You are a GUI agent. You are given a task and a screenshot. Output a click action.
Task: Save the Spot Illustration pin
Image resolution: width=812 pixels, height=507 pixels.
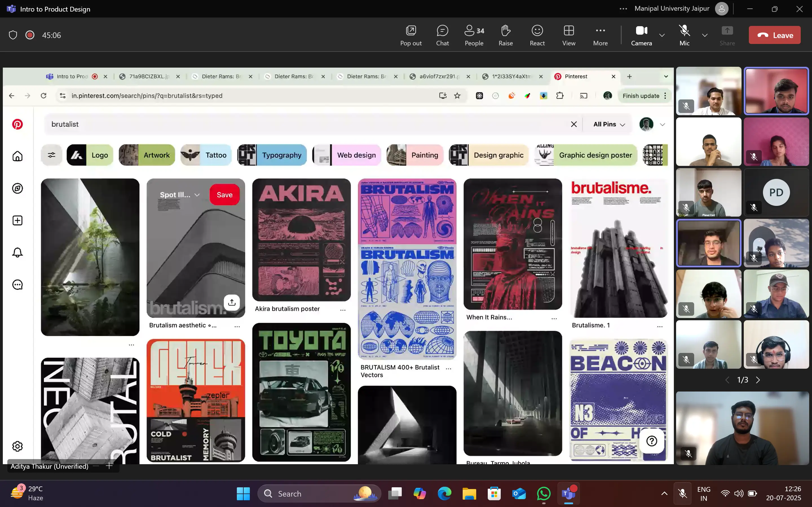224,194
